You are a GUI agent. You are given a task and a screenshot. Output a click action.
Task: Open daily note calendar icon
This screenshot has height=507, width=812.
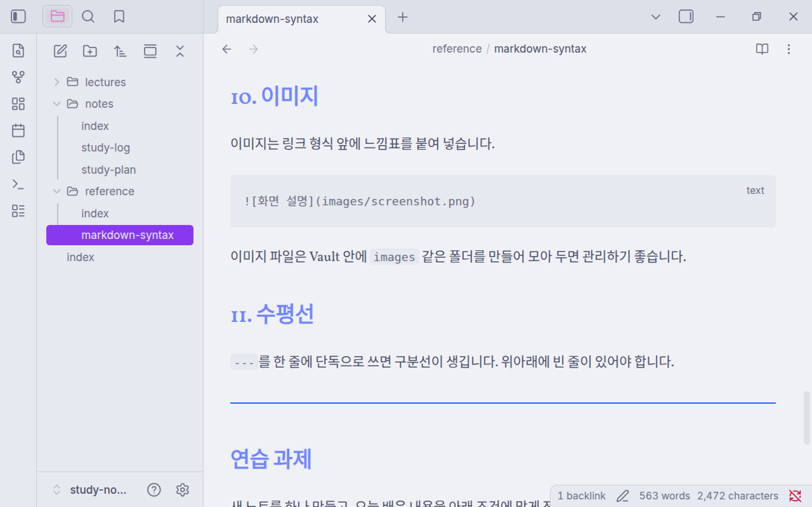click(18, 130)
